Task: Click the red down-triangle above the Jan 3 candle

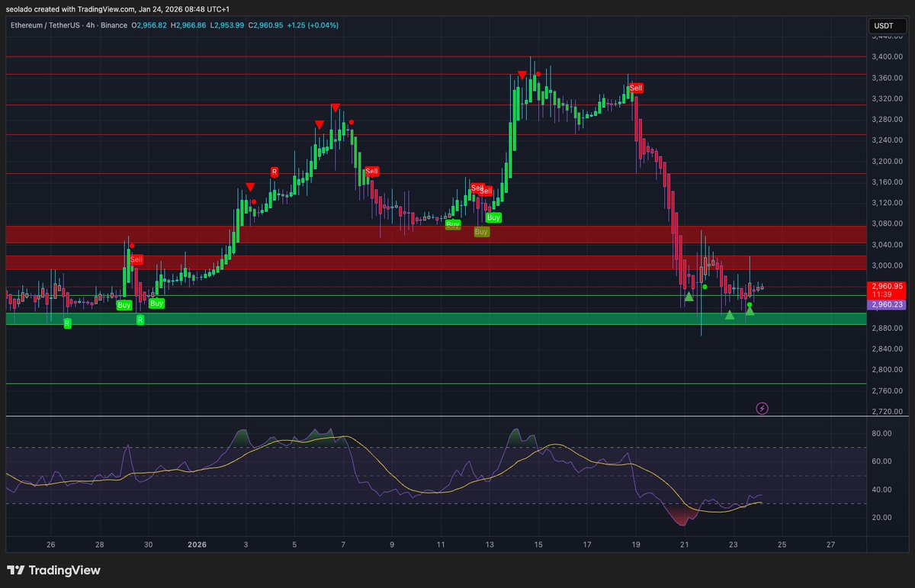Action: tap(250, 187)
